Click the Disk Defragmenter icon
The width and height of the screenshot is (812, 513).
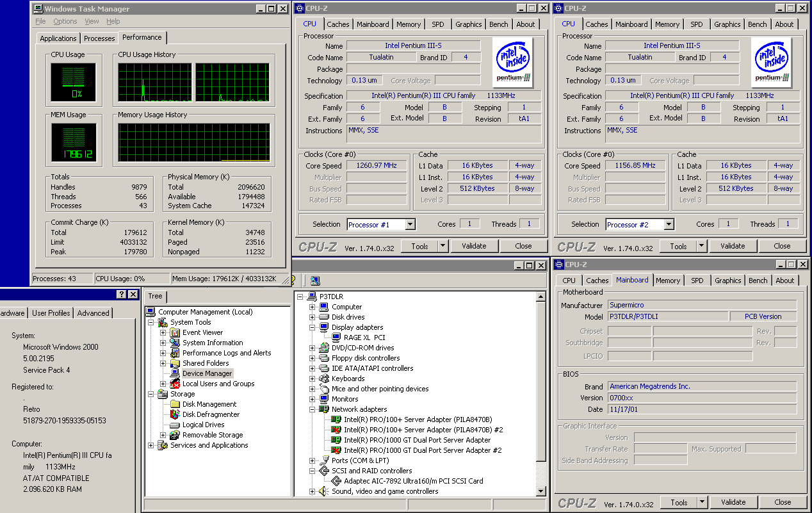click(x=175, y=414)
